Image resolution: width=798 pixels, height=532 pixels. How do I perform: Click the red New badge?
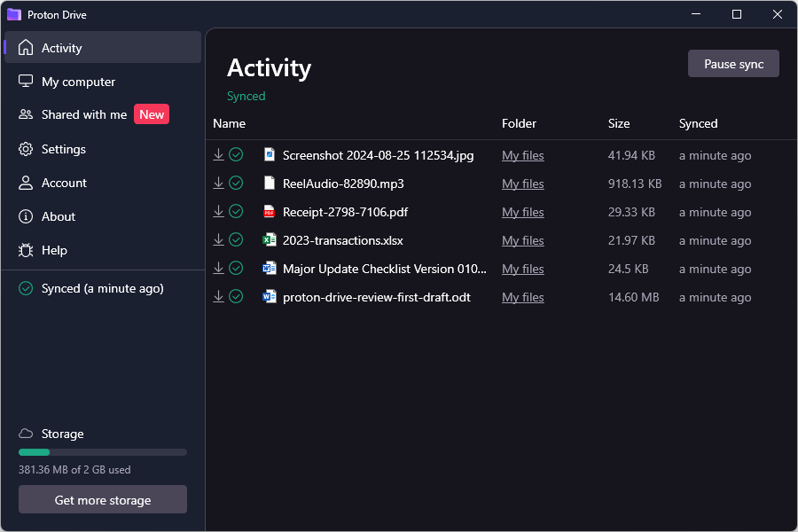coord(152,114)
